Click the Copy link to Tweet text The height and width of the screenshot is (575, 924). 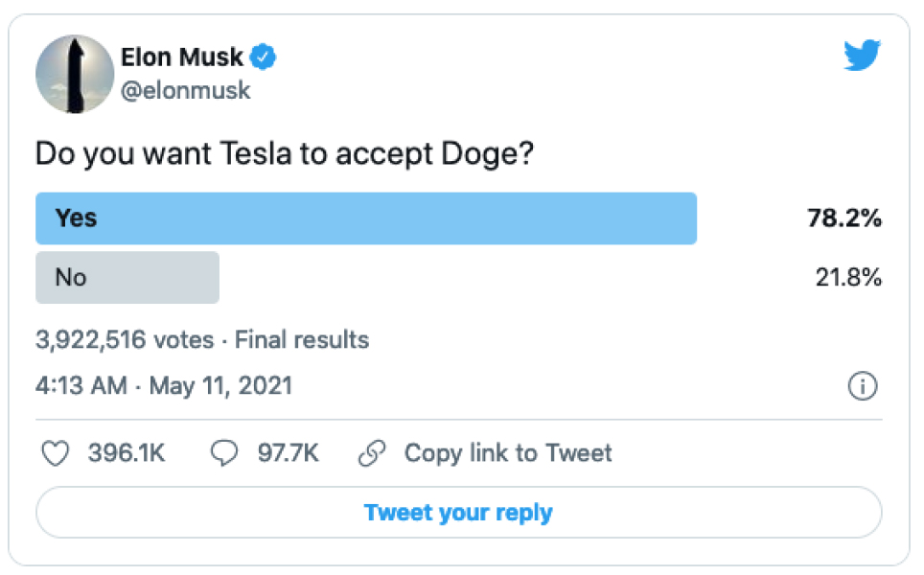tap(508, 453)
